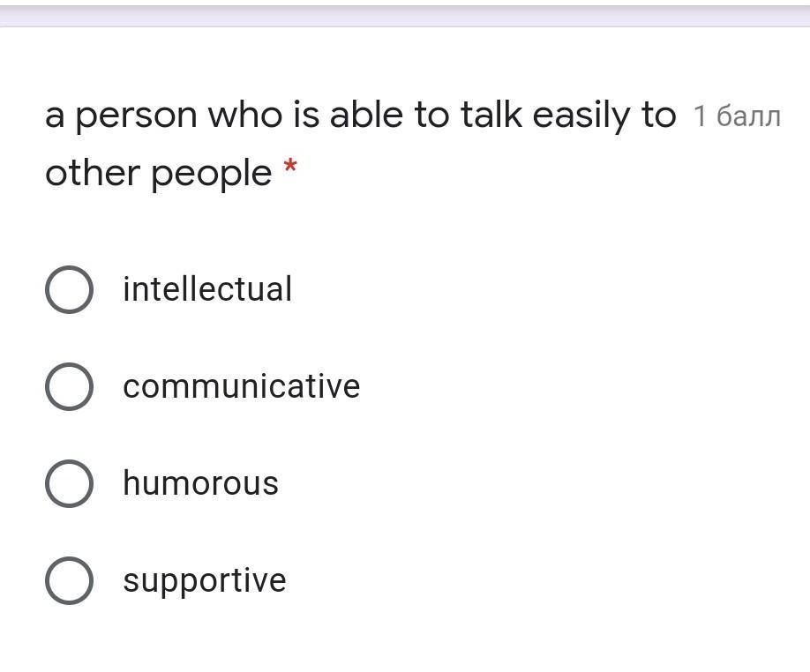Click the "supportive" answer label text
Screen dimensions: 810x672
pyautogui.click(x=205, y=580)
